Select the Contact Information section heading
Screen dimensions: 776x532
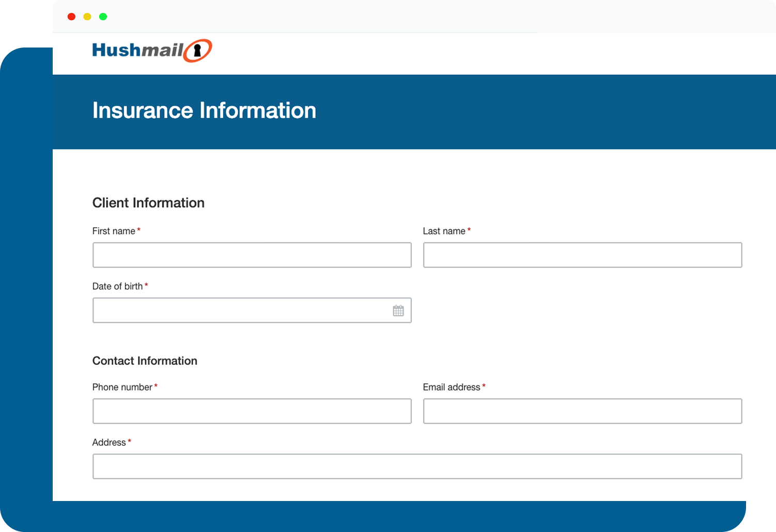point(145,361)
